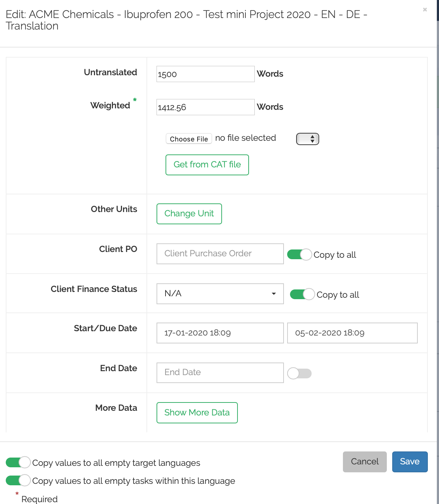Viewport: 439px width, 504px height.
Task: Click the Choose File button
Action: pyautogui.click(x=189, y=139)
